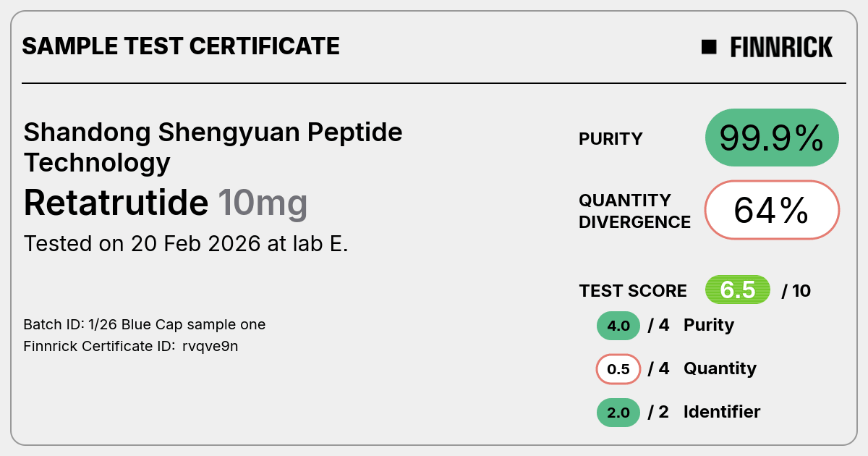
Task: Click the Retatrutide product name
Action: [116, 203]
